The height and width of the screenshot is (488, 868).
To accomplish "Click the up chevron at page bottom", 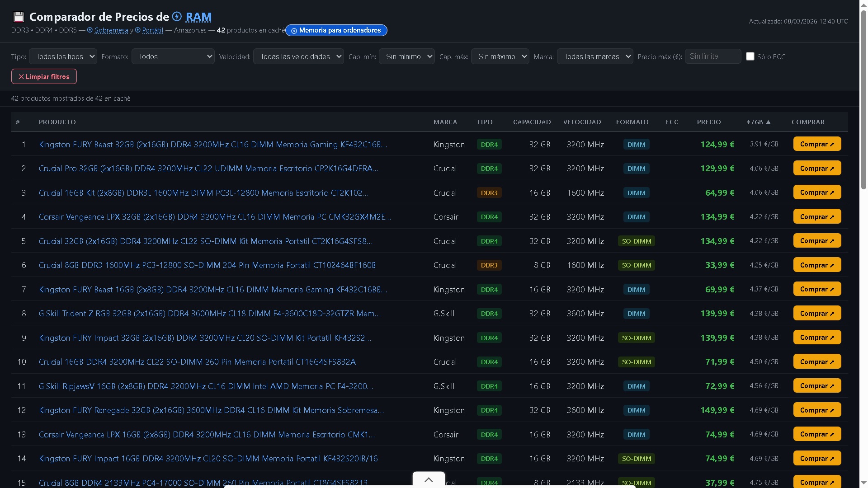I will [429, 480].
